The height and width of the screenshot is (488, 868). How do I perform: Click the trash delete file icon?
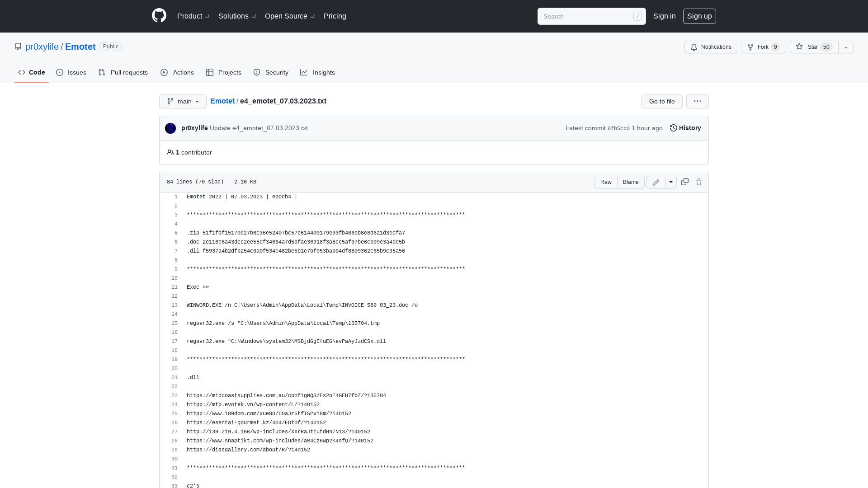pos(699,182)
